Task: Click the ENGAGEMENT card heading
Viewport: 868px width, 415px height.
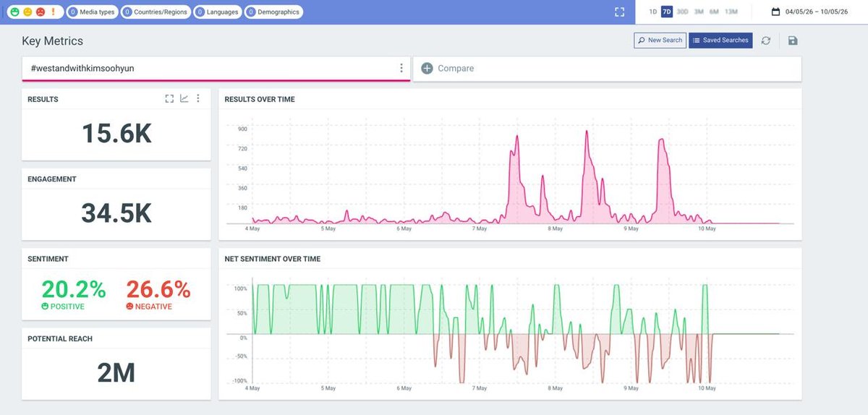Action: point(52,179)
